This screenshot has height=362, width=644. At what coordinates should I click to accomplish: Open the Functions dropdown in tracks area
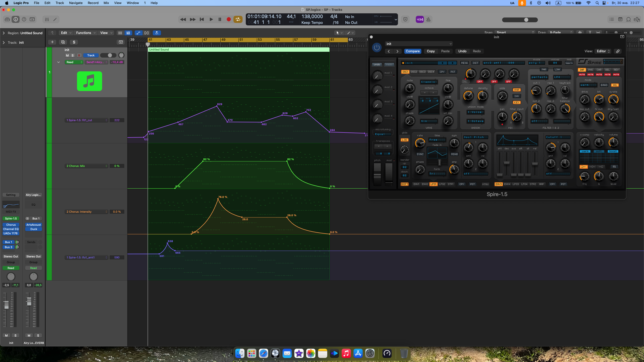[x=86, y=33]
